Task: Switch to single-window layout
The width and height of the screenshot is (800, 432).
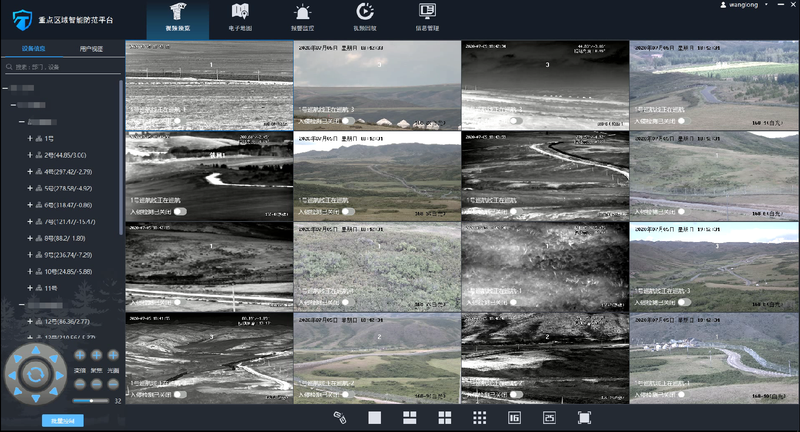Action: pos(374,417)
